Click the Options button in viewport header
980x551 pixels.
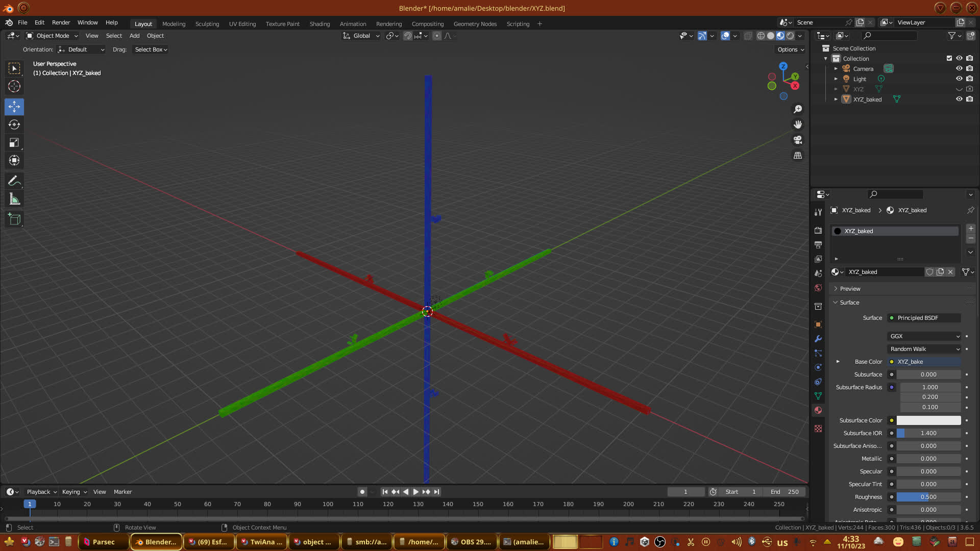pyautogui.click(x=790, y=49)
